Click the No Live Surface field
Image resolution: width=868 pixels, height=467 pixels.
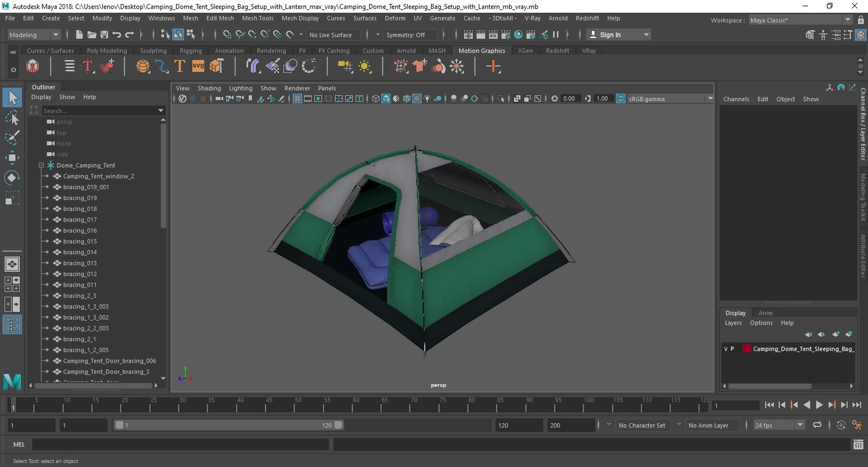click(x=333, y=35)
